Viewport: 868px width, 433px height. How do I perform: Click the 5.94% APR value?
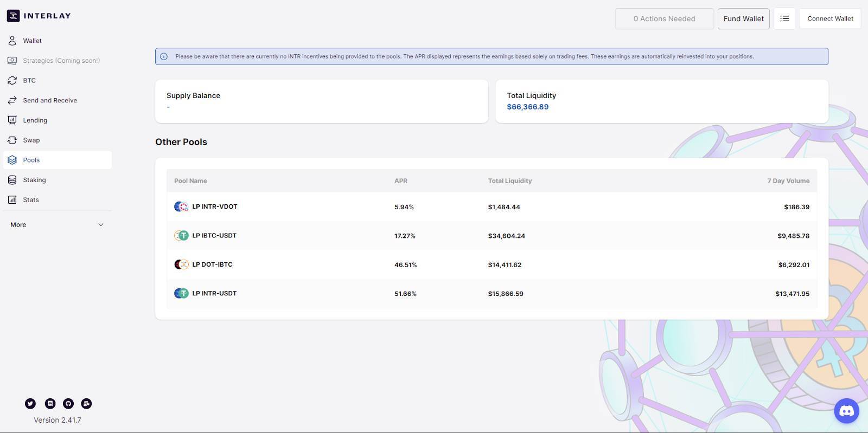[x=404, y=207]
